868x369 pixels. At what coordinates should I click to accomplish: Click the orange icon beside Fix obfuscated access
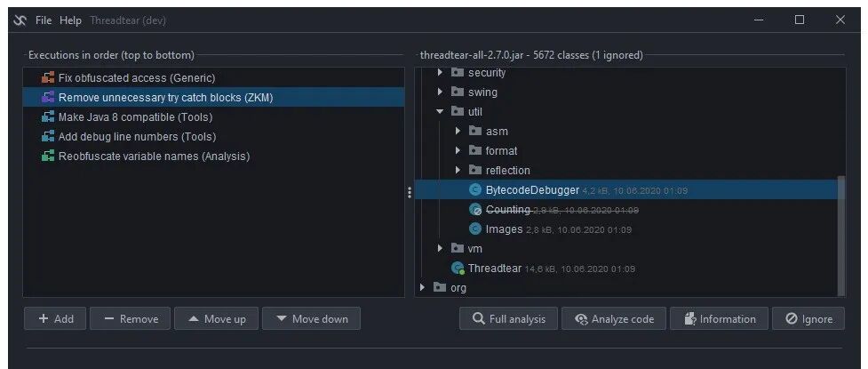coord(48,78)
